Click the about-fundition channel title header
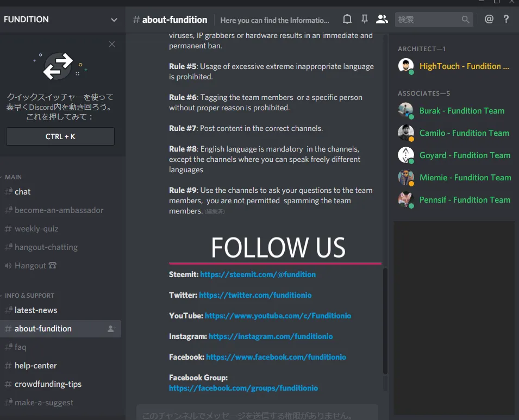 coord(170,20)
